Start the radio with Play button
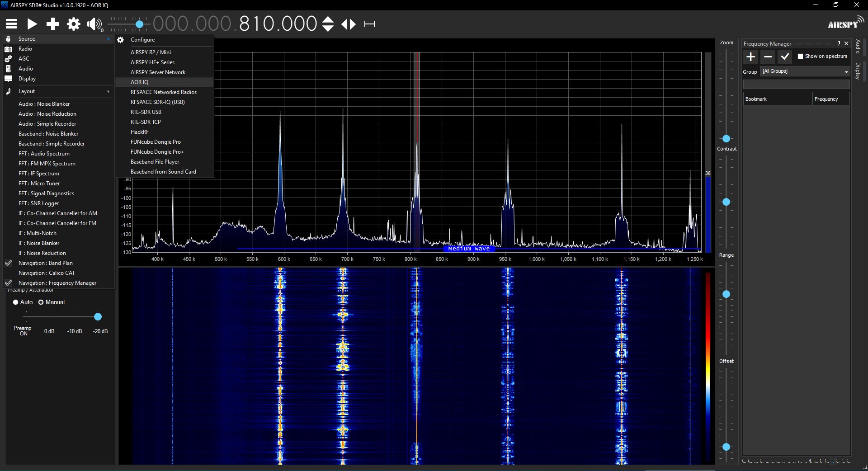Viewport: 868px width, 471px height. [32, 24]
